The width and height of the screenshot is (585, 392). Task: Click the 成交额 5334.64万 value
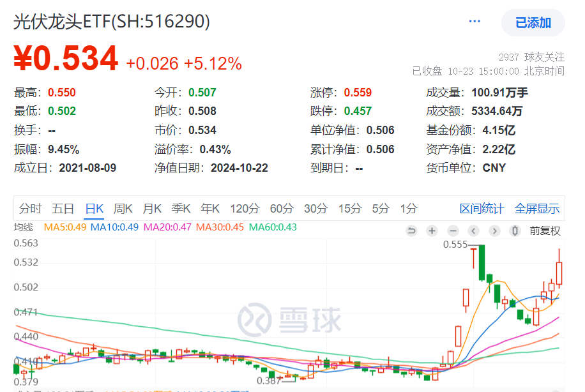pyautogui.click(x=497, y=111)
